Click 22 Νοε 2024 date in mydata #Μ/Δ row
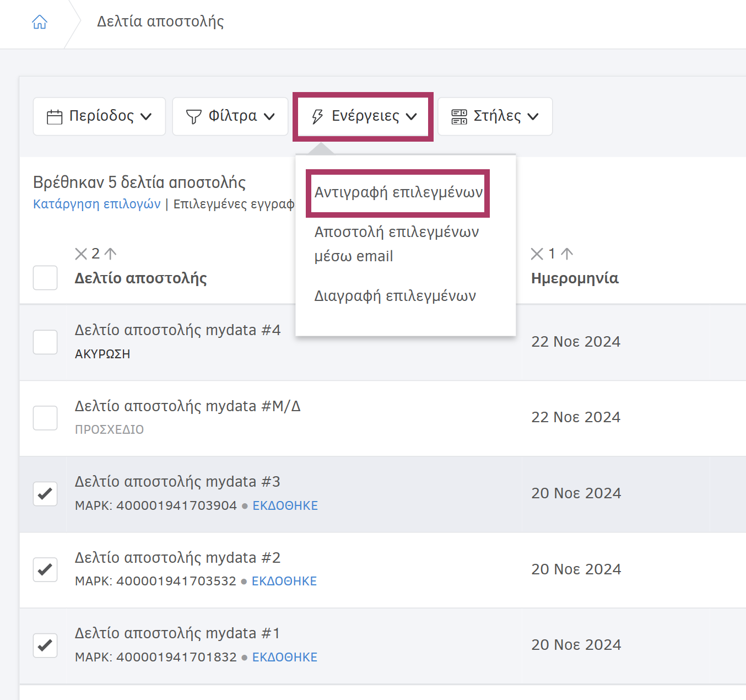The image size is (746, 700). [x=576, y=417]
